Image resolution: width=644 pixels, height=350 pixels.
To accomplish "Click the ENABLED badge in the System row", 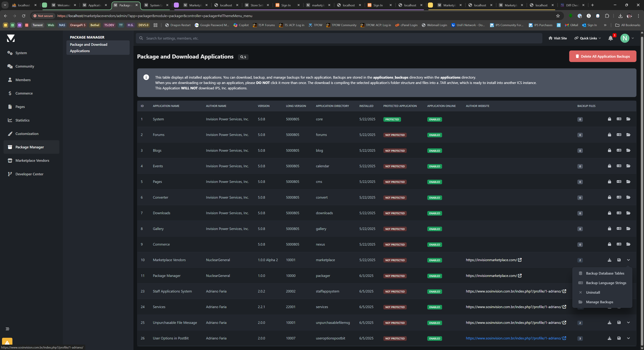I will click(435, 119).
